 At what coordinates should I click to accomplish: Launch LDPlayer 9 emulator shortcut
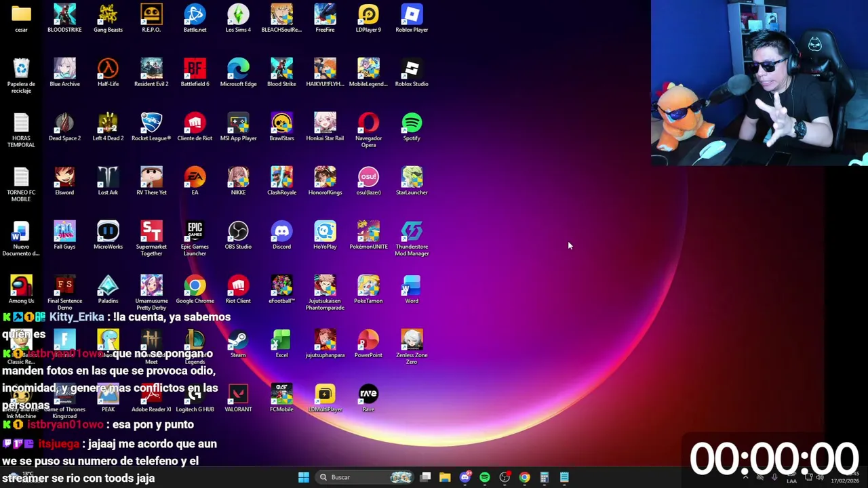pyautogui.click(x=368, y=18)
